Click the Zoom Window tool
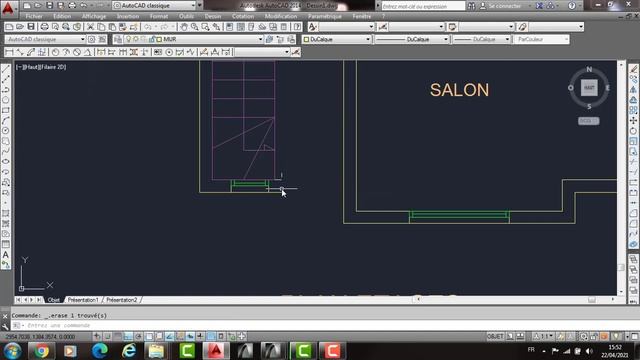Screen dimensions: 640x360 click(205, 27)
